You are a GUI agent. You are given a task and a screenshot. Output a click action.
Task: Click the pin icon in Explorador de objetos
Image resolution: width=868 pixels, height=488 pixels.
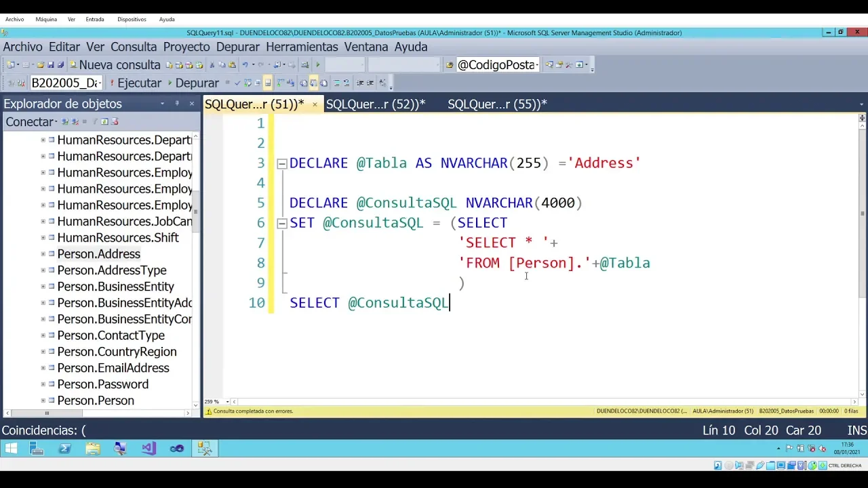click(177, 104)
